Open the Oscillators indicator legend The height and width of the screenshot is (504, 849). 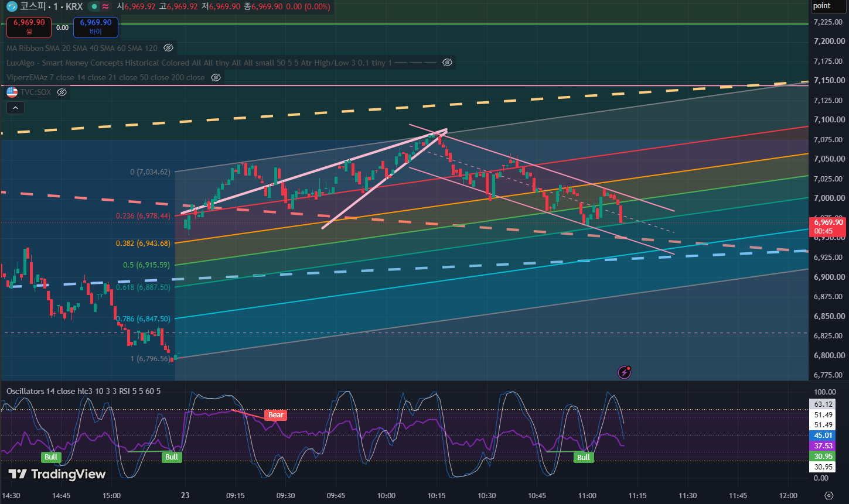[x=84, y=391]
